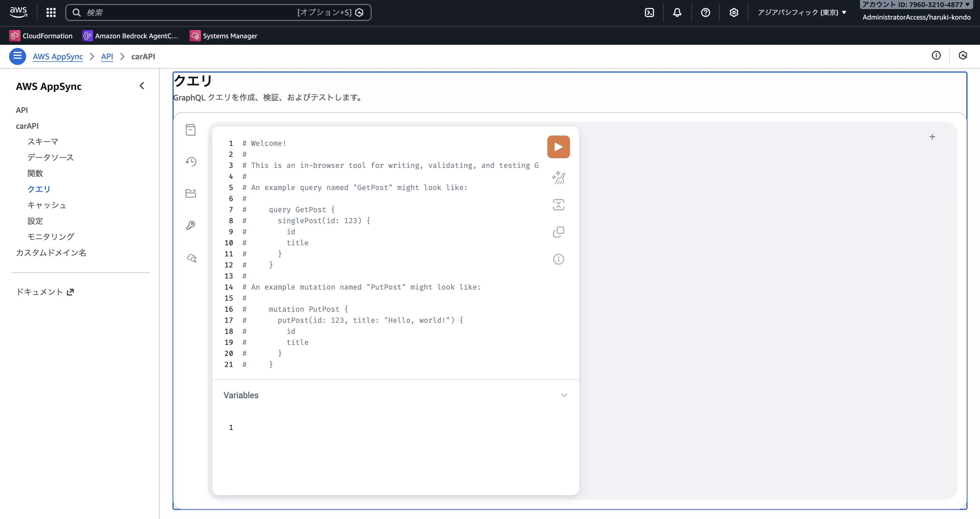Open API item in the side navigation
This screenshot has width=980, height=519.
(22, 110)
